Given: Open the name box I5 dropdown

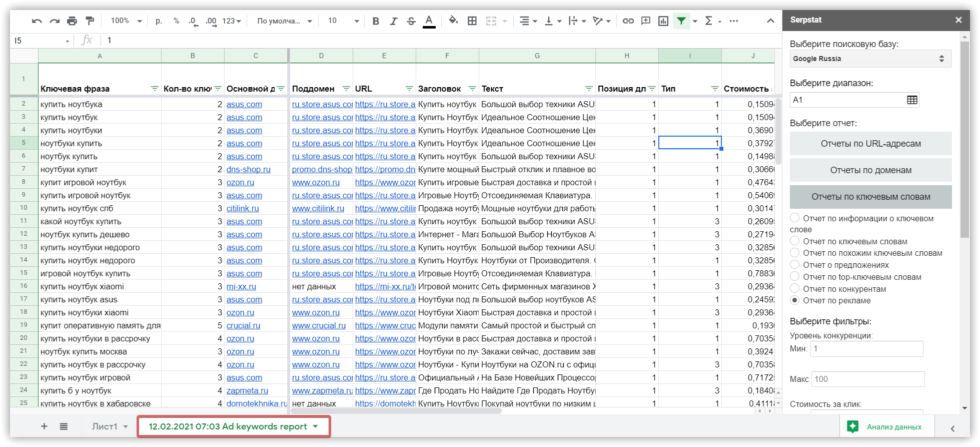Looking at the screenshot, I should pyautogui.click(x=67, y=41).
